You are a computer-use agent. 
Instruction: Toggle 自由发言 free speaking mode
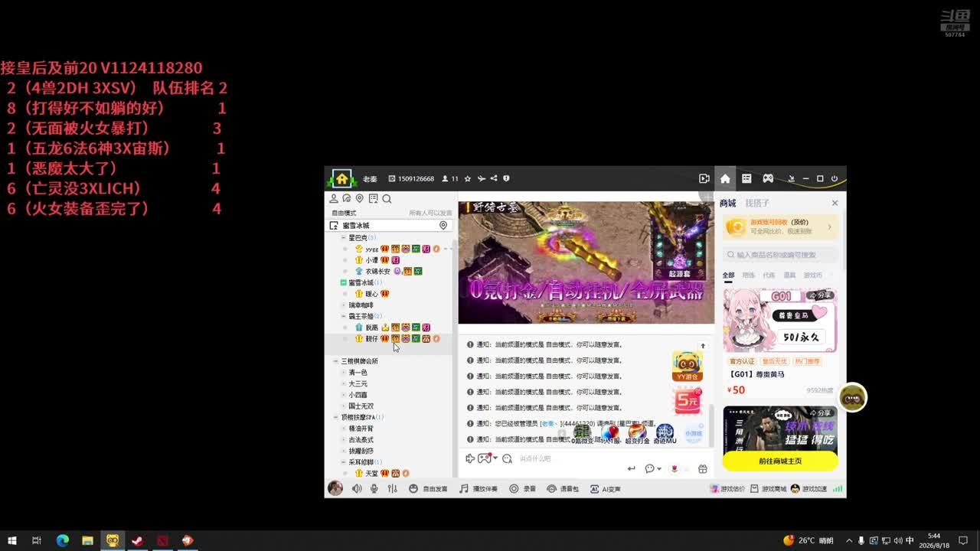pyautogui.click(x=429, y=488)
